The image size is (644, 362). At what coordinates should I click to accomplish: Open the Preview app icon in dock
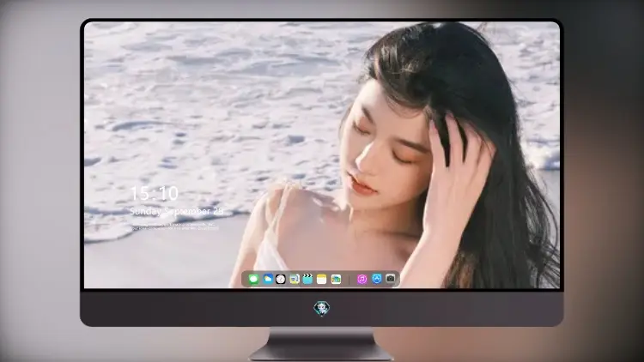point(295,280)
